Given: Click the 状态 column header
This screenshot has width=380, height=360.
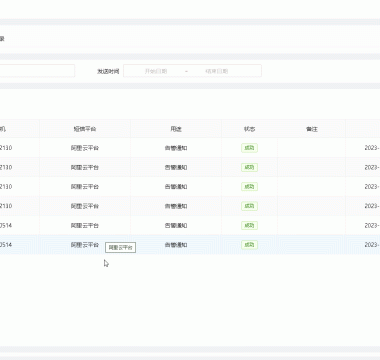Looking at the screenshot, I should pyautogui.click(x=249, y=129).
